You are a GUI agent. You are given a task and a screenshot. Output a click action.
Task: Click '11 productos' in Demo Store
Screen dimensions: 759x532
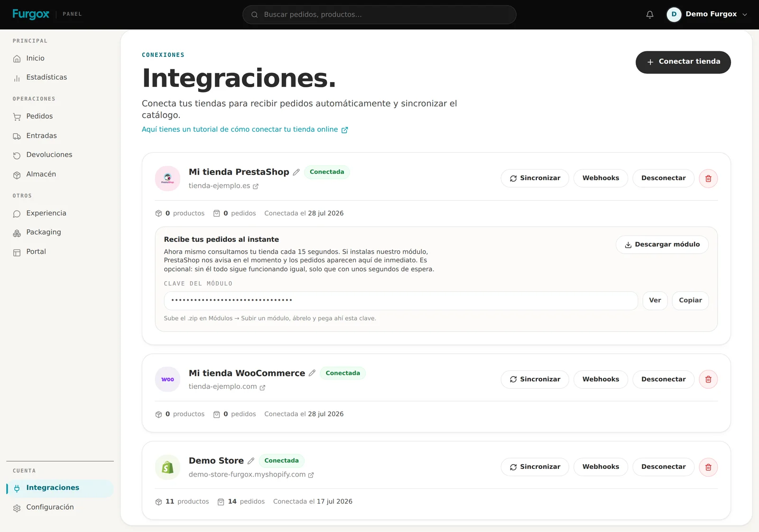point(182,502)
